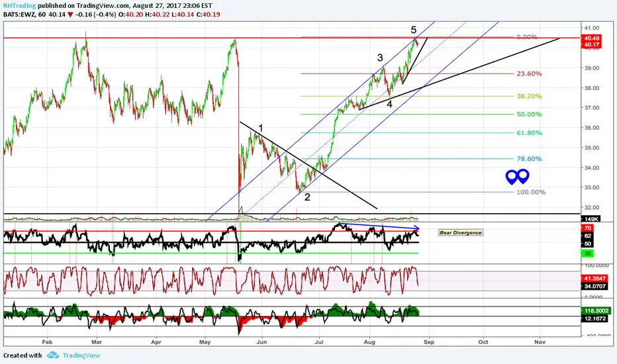The height and width of the screenshot is (364, 617).
Task: Click the 38.20% Fibonacci level label
Action: click(x=529, y=96)
